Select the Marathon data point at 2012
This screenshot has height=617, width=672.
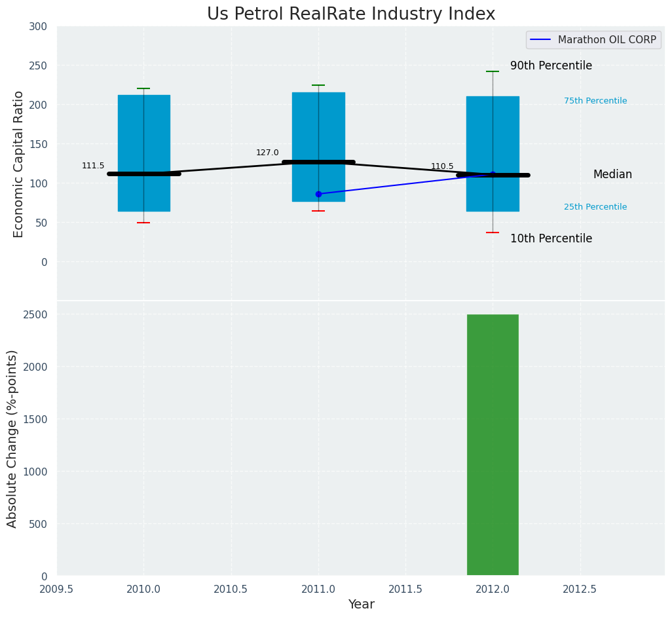[493, 174]
